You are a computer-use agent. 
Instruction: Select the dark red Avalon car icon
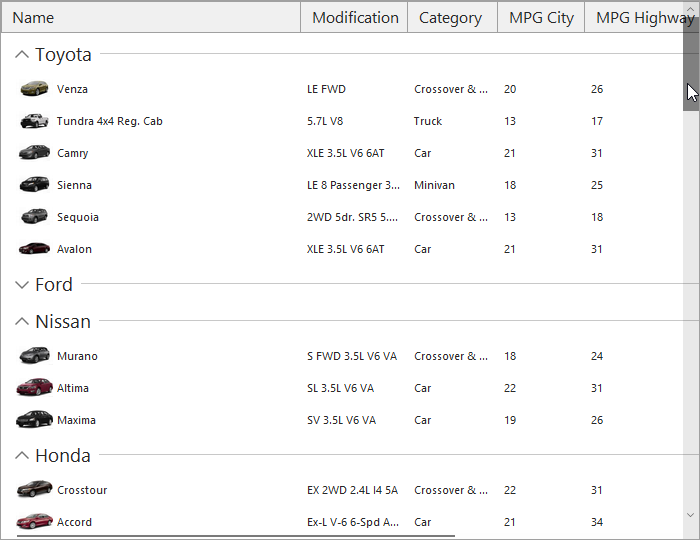[x=34, y=249]
